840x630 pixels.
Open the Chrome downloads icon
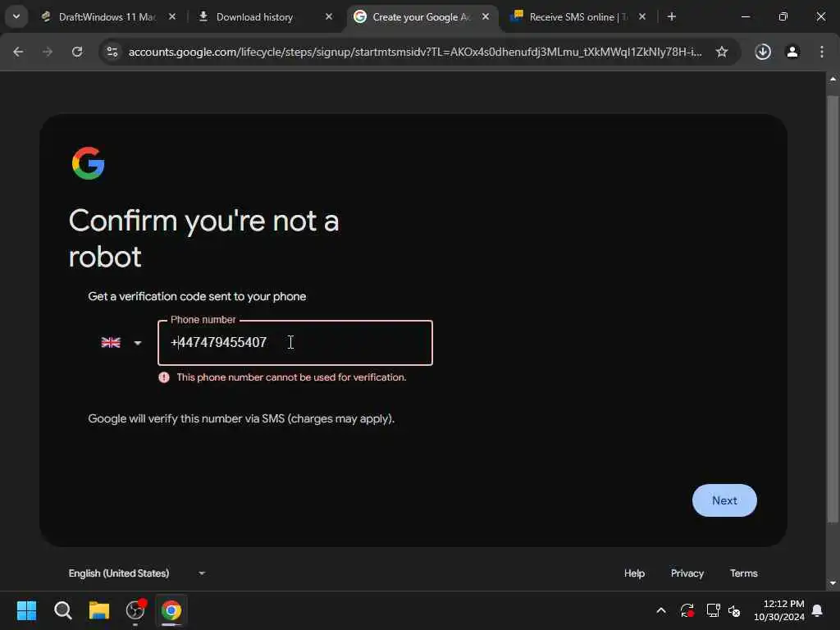763,52
